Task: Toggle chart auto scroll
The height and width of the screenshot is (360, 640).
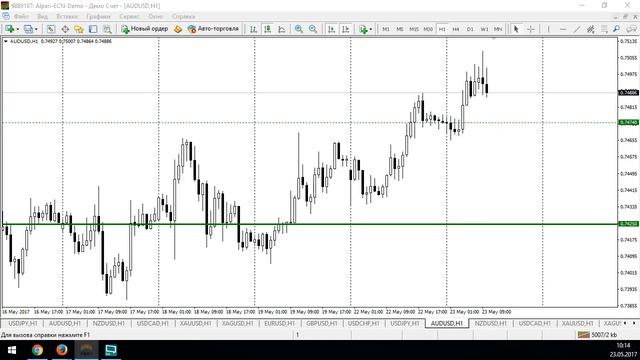Action: pyautogui.click(x=331, y=29)
